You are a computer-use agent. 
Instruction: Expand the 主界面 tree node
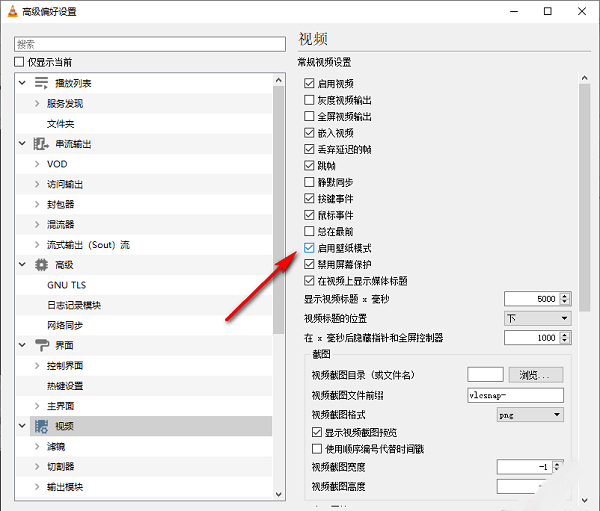click(37, 406)
